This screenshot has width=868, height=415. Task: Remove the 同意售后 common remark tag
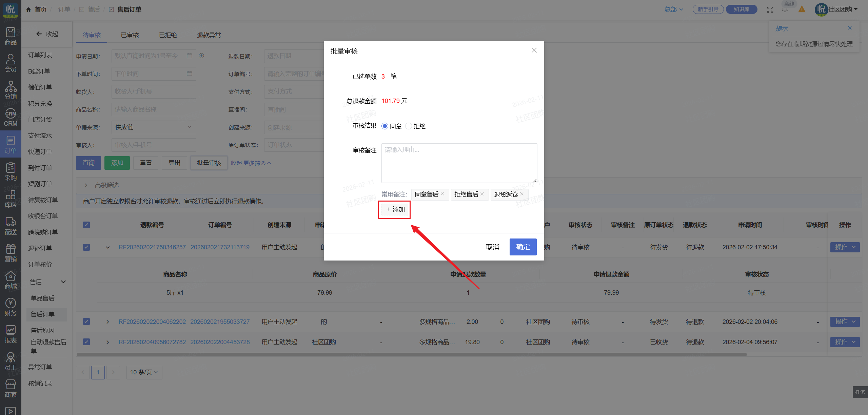tap(442, 194)
